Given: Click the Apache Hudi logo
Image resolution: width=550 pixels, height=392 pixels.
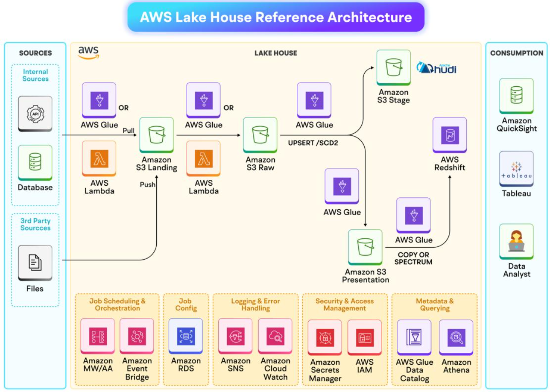Looking at the screenshot, I should point(436,67).
